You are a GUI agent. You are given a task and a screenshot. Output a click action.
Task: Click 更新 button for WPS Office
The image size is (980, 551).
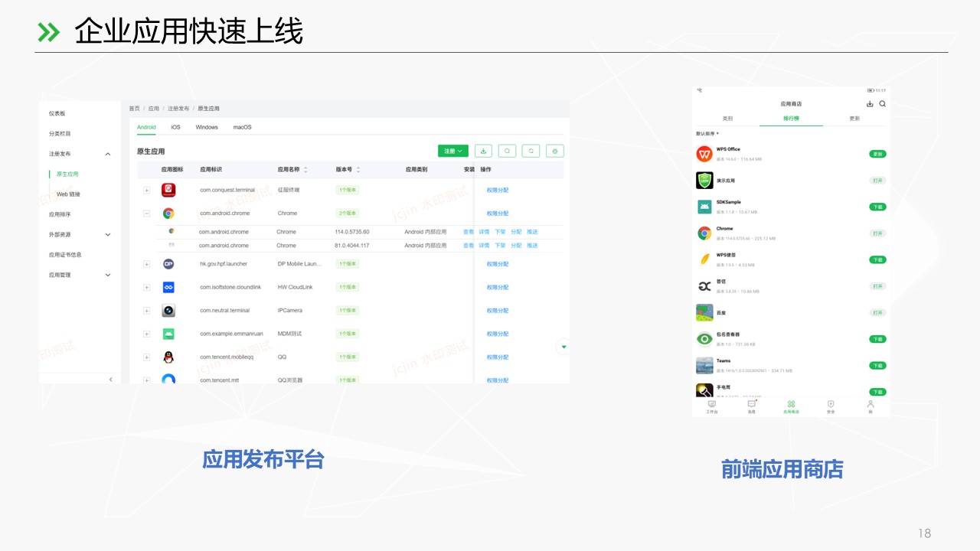coord(877,154)
